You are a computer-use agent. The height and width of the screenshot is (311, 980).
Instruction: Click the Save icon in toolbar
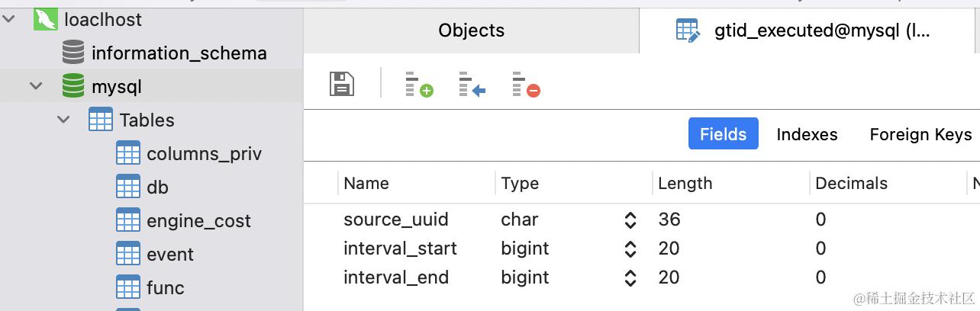(342, 84)
